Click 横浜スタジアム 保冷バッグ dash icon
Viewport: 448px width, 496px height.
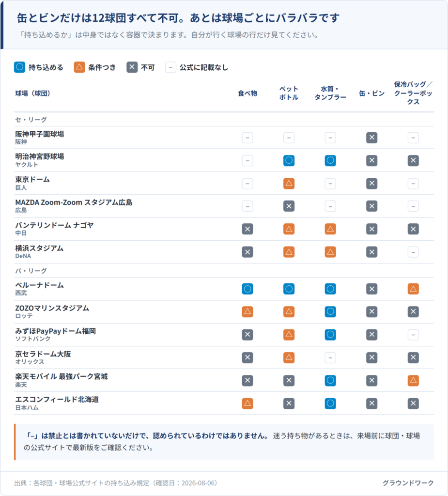click(413, 252)
